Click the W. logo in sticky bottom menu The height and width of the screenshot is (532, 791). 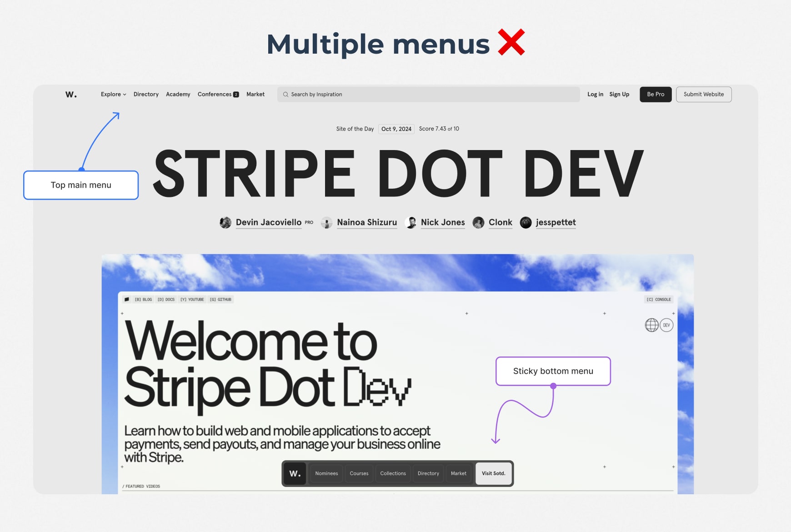(295, 473)
